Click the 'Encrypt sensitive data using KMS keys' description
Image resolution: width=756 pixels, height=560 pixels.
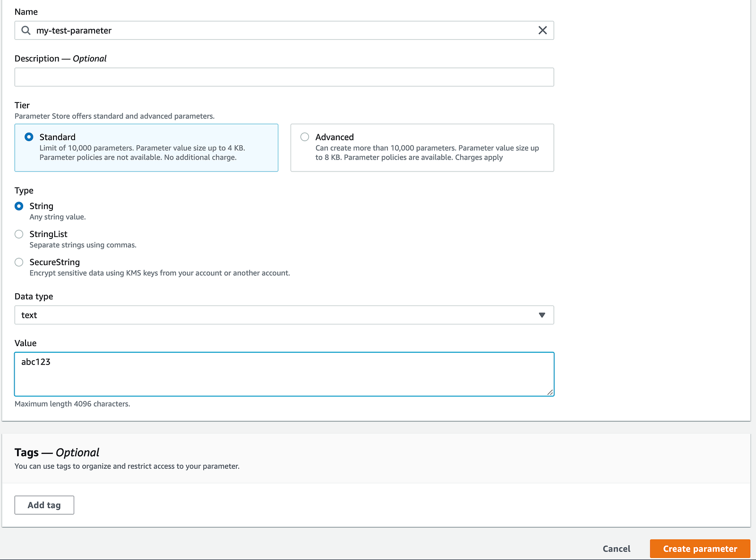click(160, 273)
